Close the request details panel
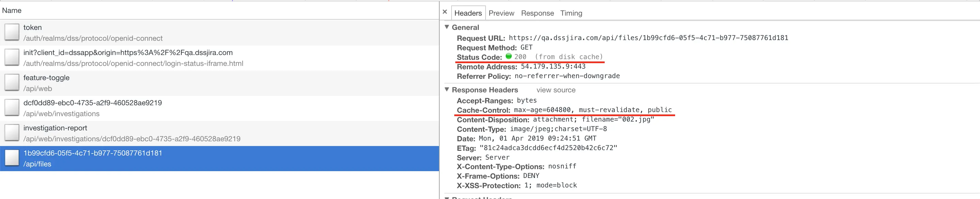This screenshot has width=980, height=199. 445,12
